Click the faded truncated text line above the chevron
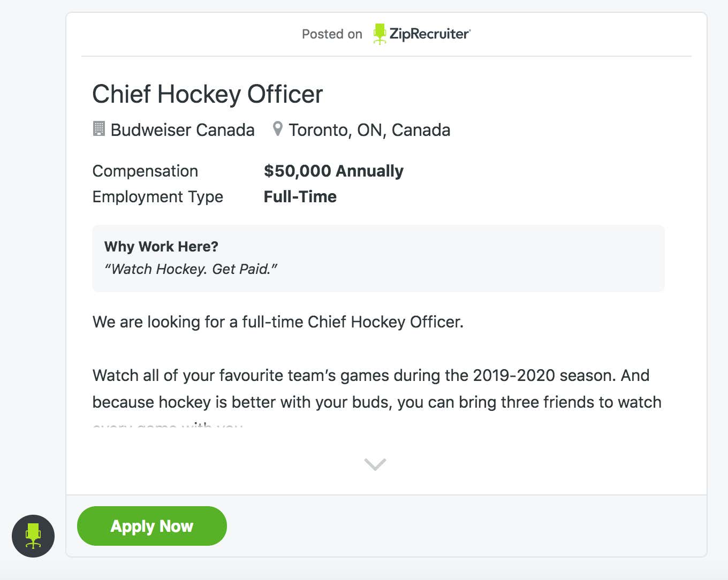Screen dimensions: 728x580 [168, 426]
